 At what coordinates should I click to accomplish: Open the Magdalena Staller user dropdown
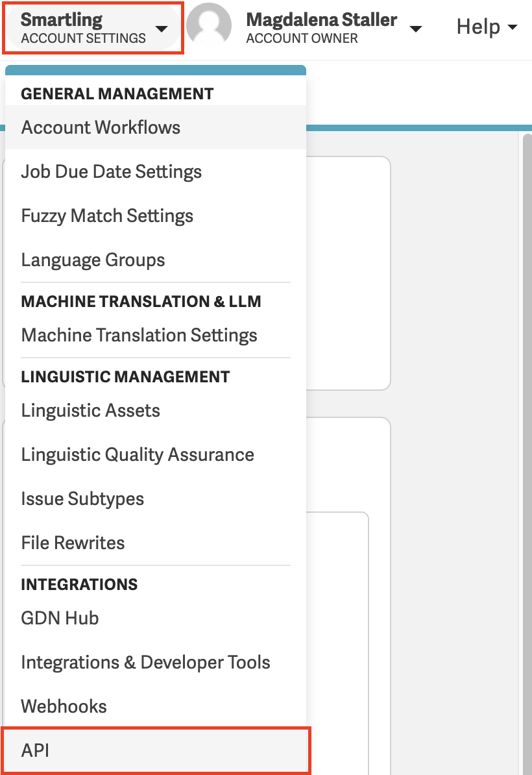[x=417, y=29]
